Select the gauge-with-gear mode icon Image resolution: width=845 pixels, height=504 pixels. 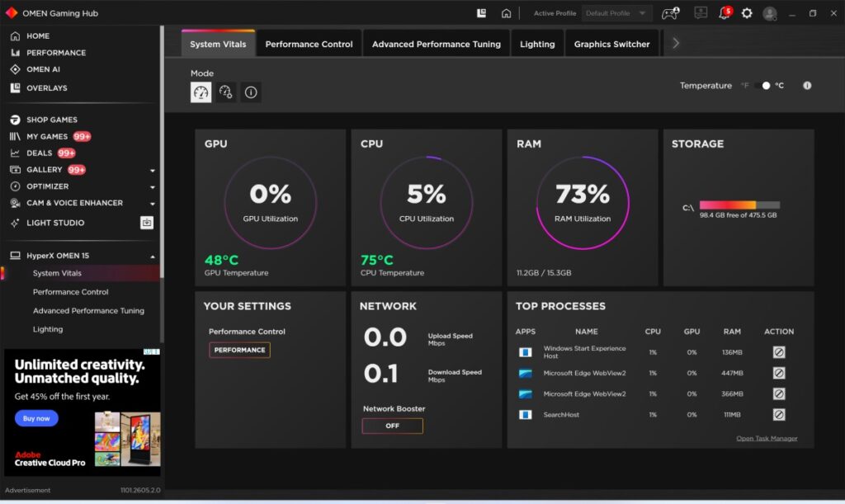(226, 92)
